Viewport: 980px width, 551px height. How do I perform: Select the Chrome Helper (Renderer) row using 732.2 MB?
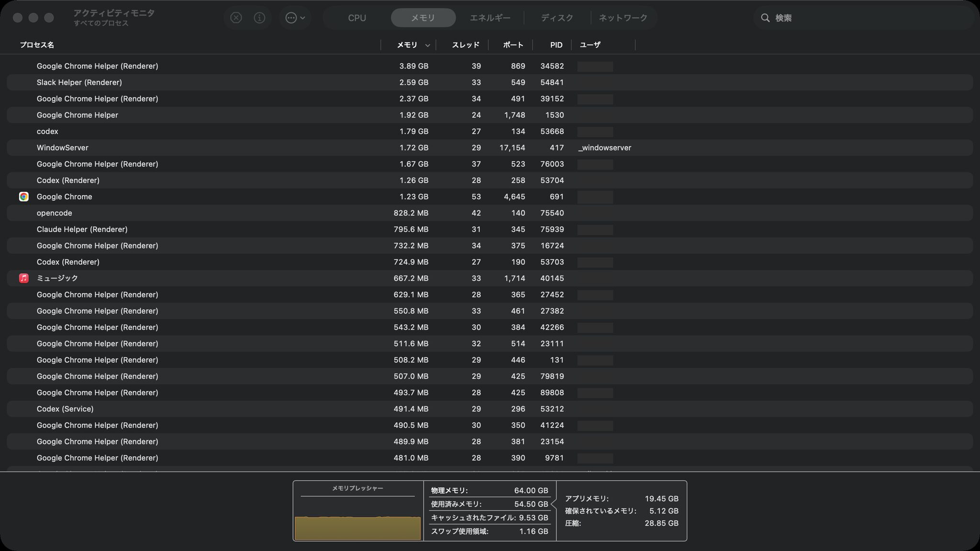(x=490, y=245)
